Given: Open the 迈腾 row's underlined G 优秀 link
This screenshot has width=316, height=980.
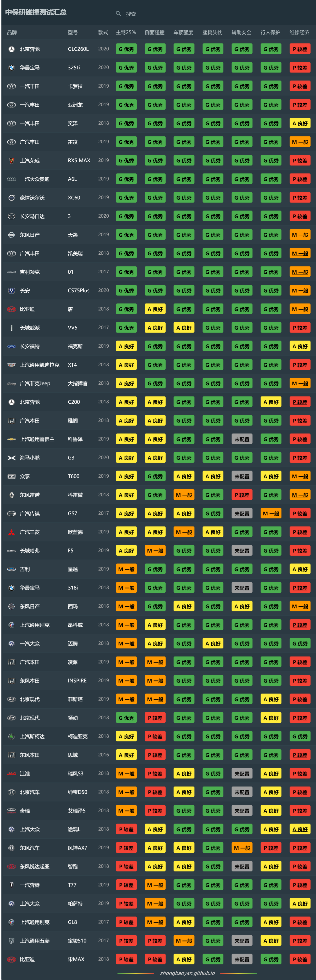Looking at the screenshot, I should click(300, 644).
